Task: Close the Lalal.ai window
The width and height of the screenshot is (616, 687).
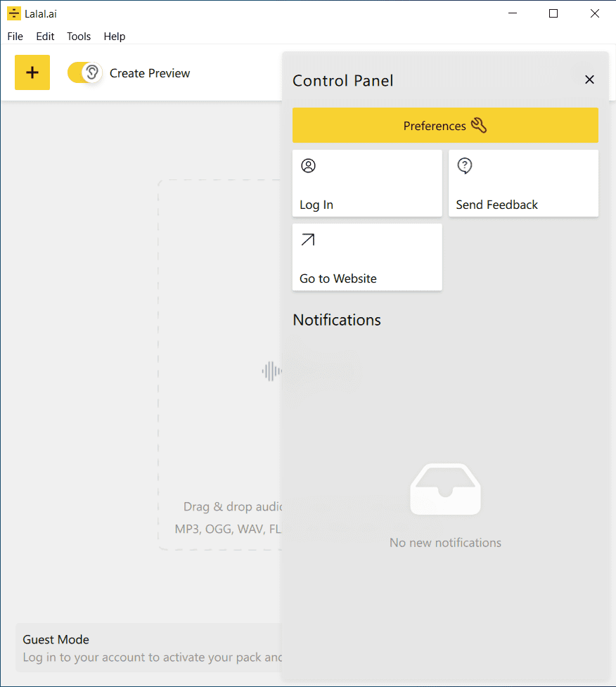Action: pyautogui.click(x=594, y=13)
